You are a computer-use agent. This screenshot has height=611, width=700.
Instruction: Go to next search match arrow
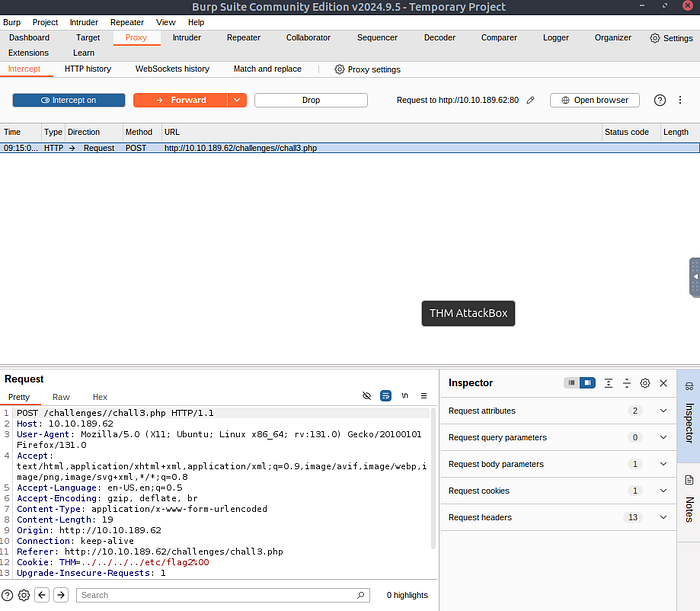coord(61,595)
